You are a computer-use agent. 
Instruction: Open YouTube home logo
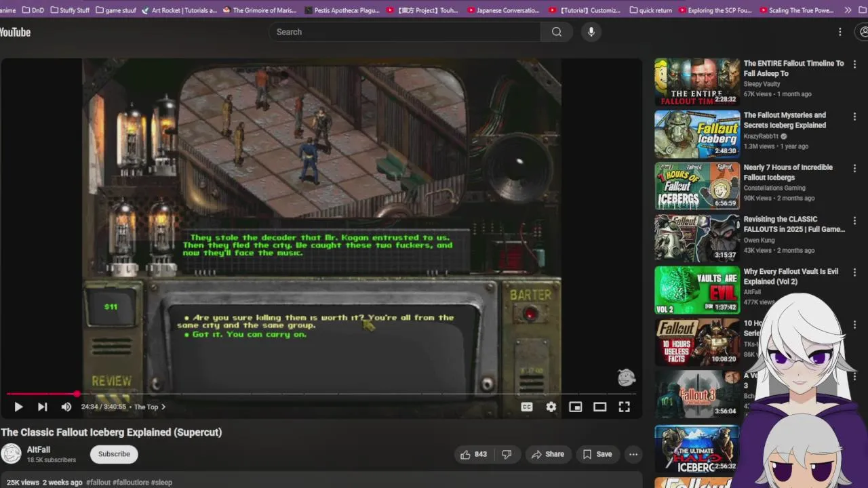[x=15, y=32]
